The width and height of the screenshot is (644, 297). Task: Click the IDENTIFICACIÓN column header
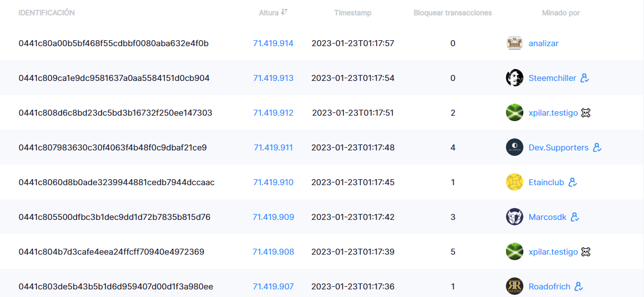click(x=46, y=12)
